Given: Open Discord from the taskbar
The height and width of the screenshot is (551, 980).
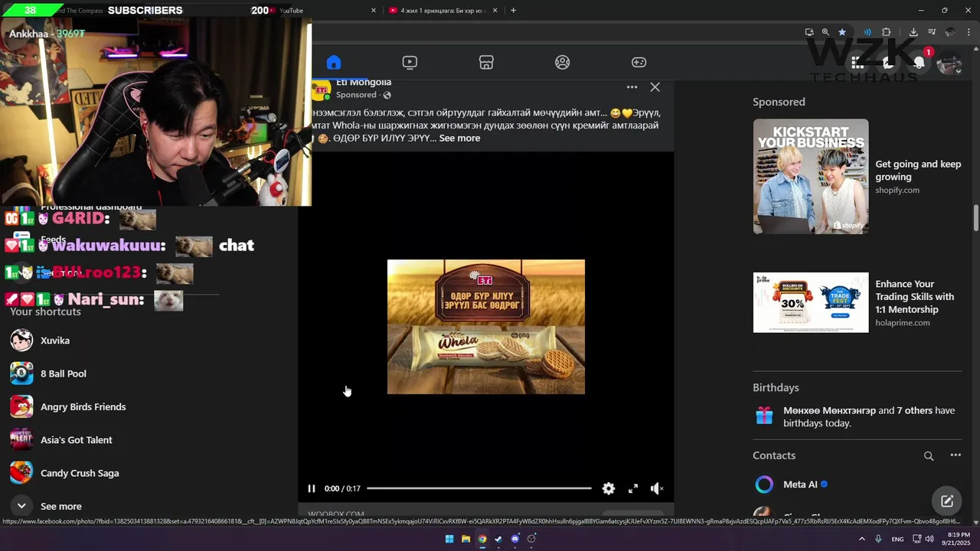Looking at the screenshot, I should [x=514, y=539].
